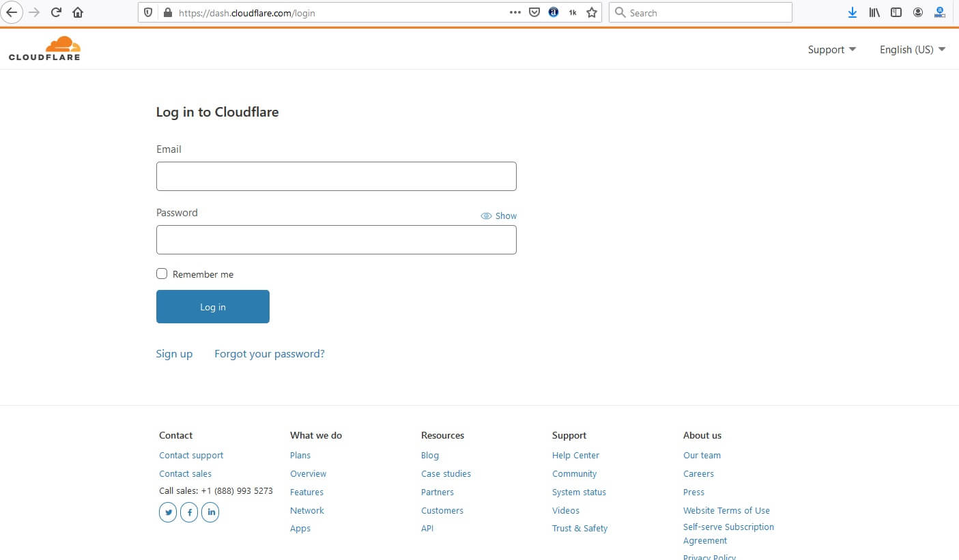The width and height of the screenshot is (959, 560).
Task: Open Partners footer link
Action: coord(438,492)
